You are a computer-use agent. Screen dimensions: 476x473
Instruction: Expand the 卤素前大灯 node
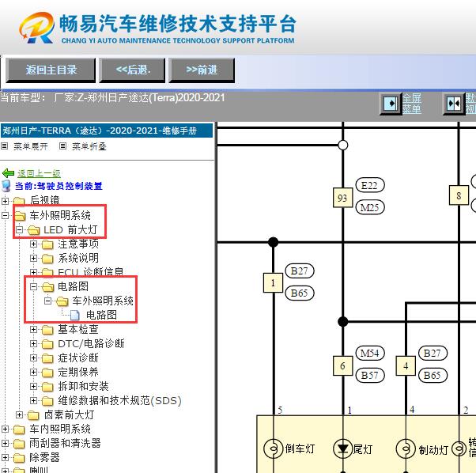pos(20,414)
